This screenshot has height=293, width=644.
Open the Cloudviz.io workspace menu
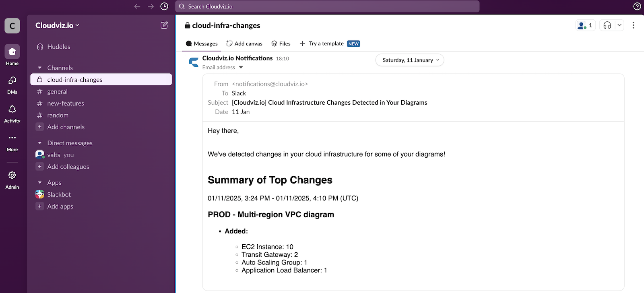point(57,25)
